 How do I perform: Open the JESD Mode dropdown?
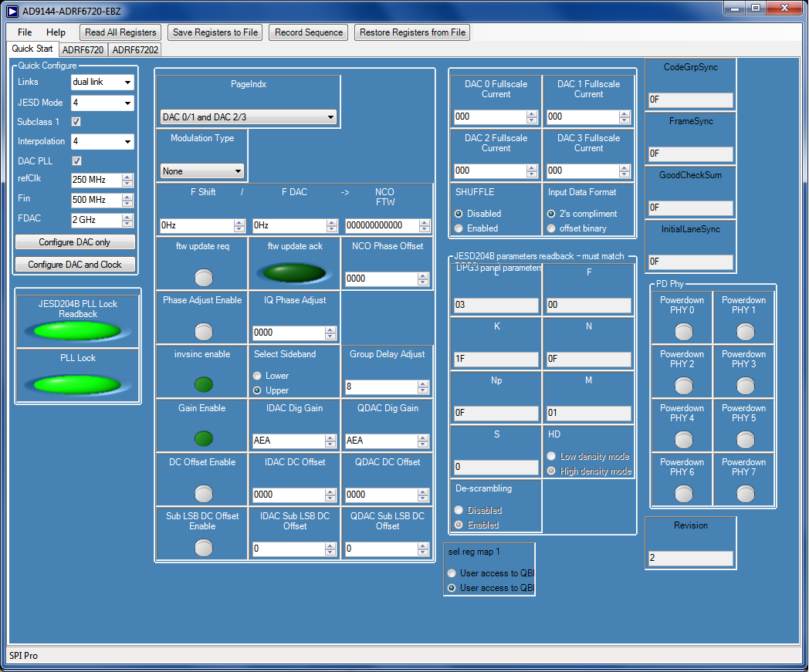pos(102,103)
